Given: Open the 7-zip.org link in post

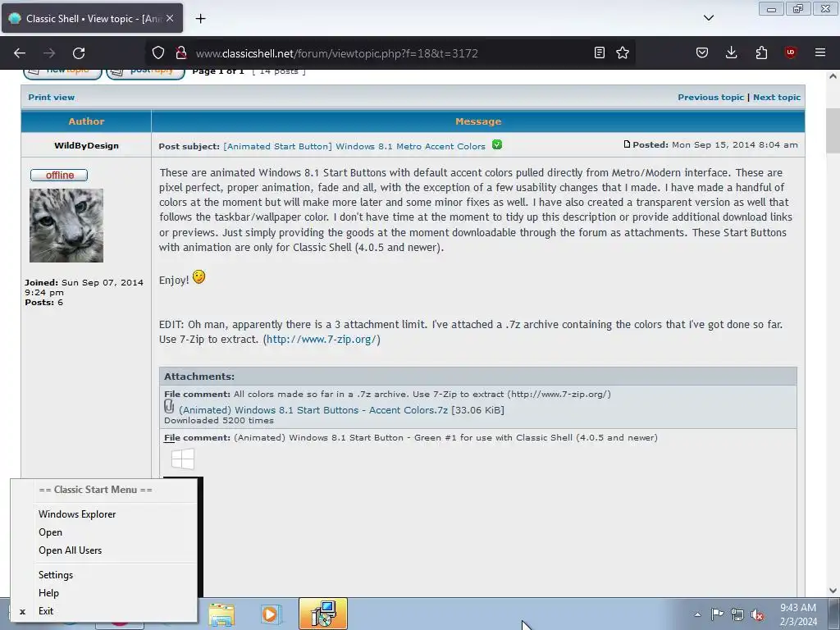Looking at the screenshot, I should click(322, 339).
